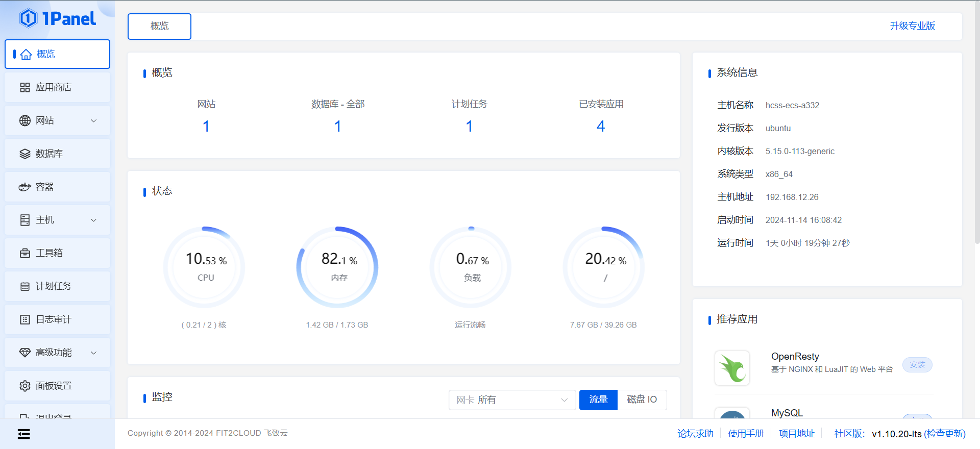The width and height of the screenshot is (980, 449).
Task: Select the toolbox (工具箱) icon
Action: point(25,254)
